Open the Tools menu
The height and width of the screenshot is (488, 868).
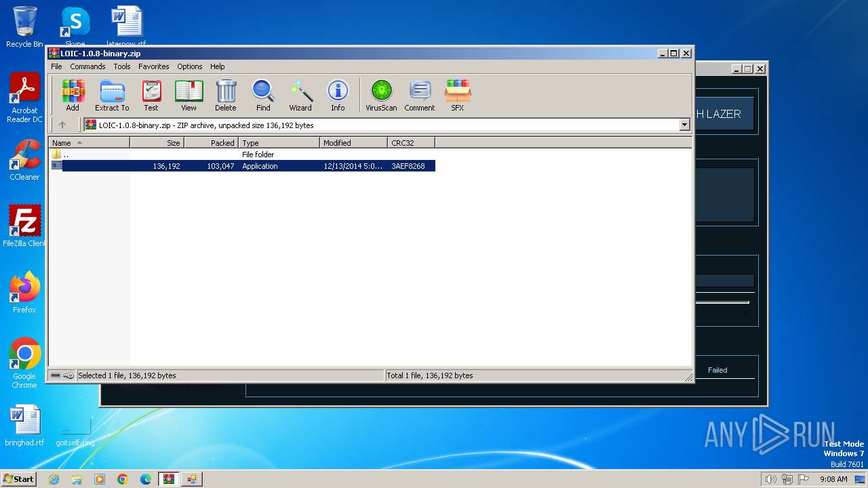122,66
